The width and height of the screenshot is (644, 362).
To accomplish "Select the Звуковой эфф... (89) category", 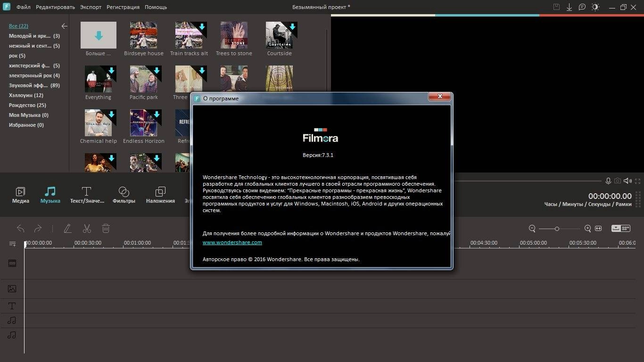I will tap(34, 85).
